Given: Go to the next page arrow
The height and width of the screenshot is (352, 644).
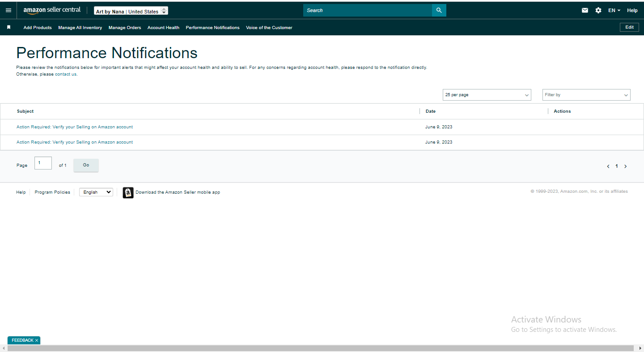Looking at the screenshot, I should point(625,166).
